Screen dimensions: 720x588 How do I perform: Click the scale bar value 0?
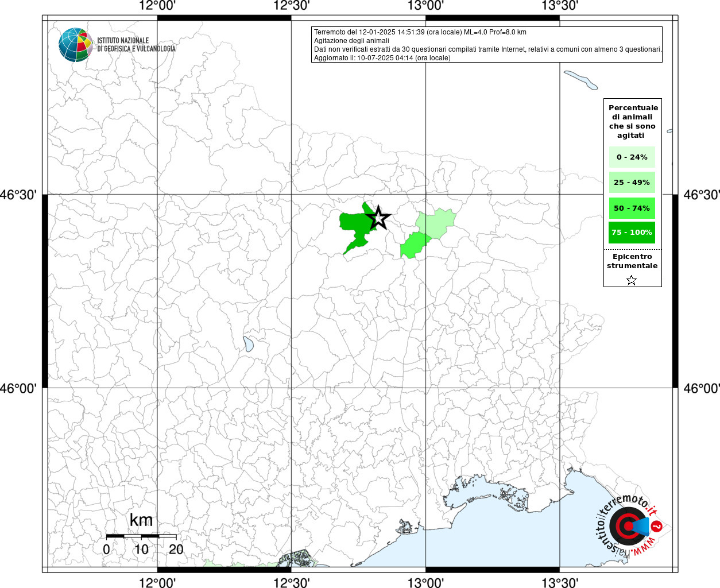pos(106,549)
